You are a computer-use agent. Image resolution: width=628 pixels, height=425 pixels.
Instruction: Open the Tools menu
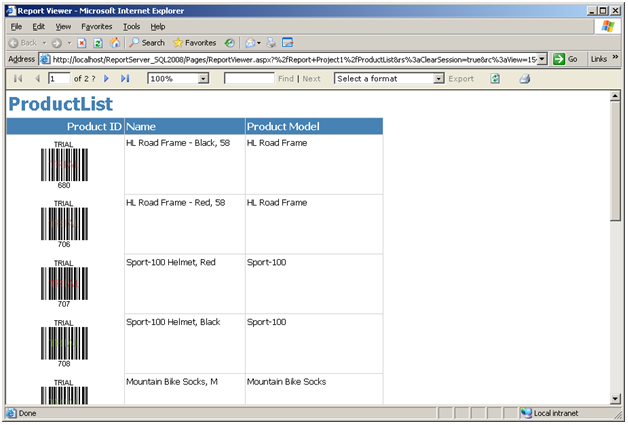point(131,26)
